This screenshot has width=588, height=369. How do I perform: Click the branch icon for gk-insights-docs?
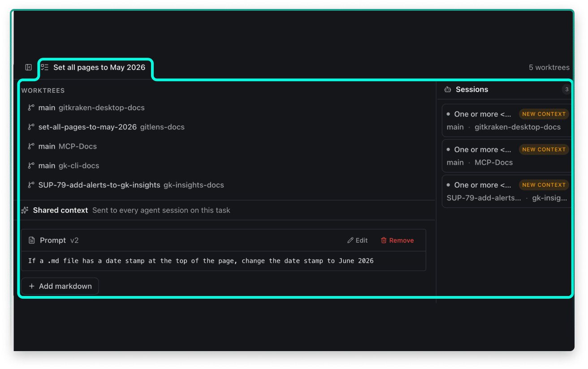[x=31, y=185]
